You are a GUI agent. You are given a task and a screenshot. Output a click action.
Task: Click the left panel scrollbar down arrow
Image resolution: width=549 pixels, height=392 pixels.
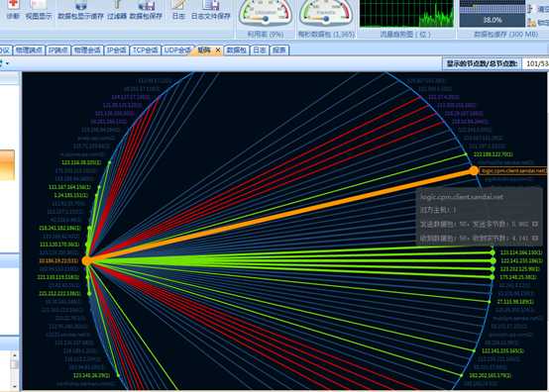tap(14, 386)
